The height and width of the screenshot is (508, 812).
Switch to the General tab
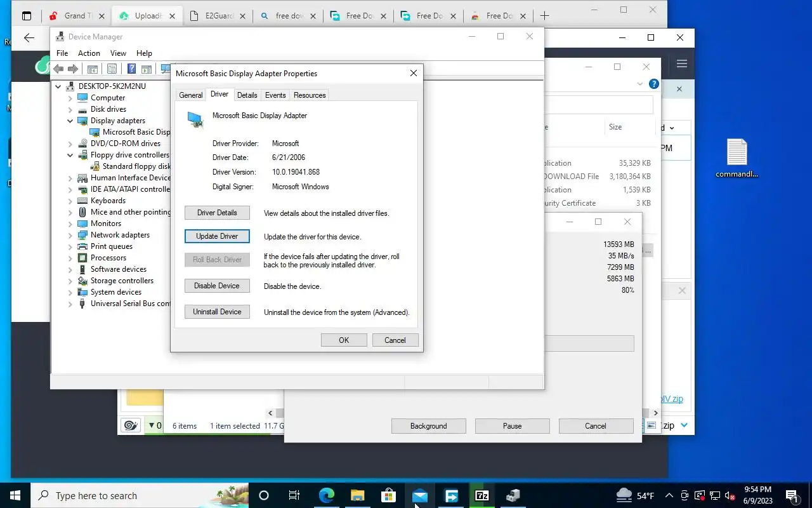click(191, 95)
